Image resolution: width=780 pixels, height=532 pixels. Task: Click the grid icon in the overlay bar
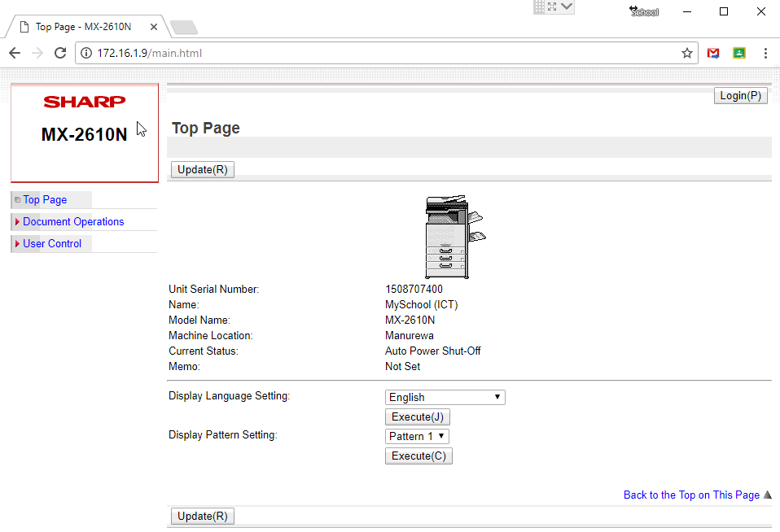pyautogui.click(x=541, y=7)
